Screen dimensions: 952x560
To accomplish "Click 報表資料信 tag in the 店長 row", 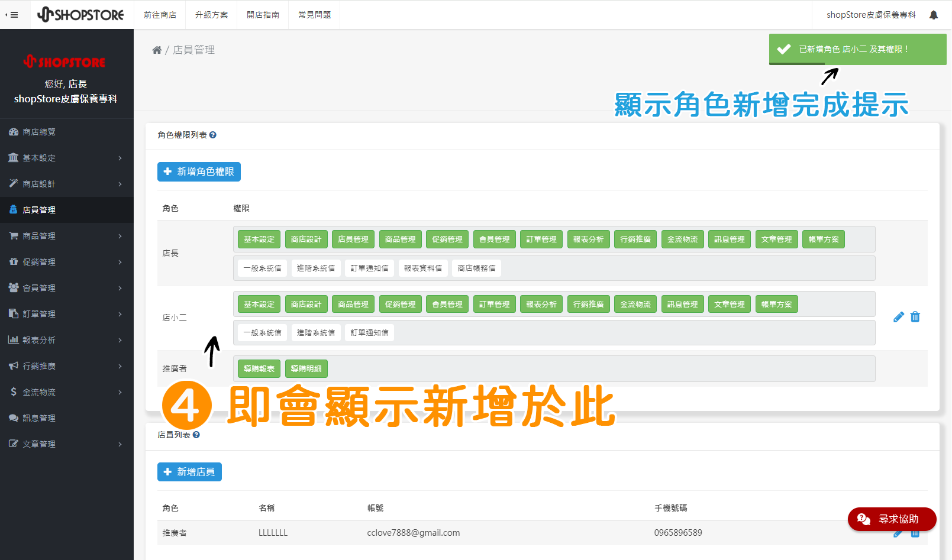I will (422, 268).
